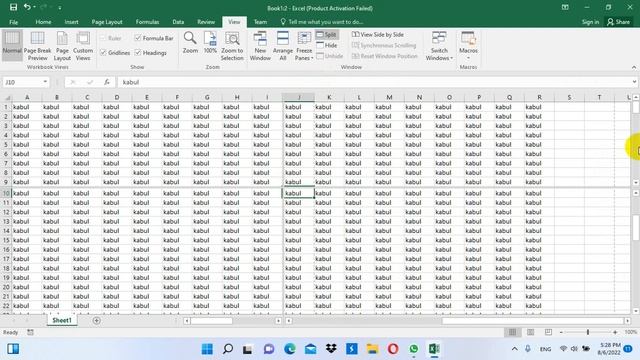Click the formula bar containing kabul
640x360 pixels.
click(x=373, y=82)
